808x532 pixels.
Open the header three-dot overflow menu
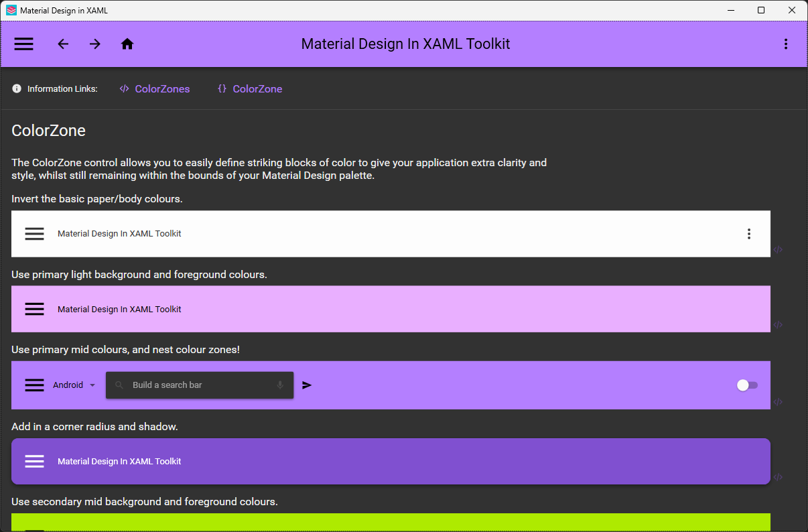[786, 44]
